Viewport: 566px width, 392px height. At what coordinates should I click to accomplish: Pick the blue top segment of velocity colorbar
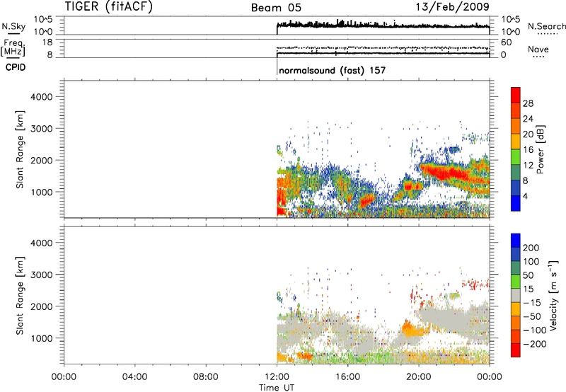pos(516,241)
